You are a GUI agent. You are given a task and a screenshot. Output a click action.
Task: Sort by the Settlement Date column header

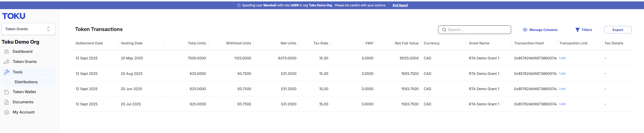tap(89, 43)
